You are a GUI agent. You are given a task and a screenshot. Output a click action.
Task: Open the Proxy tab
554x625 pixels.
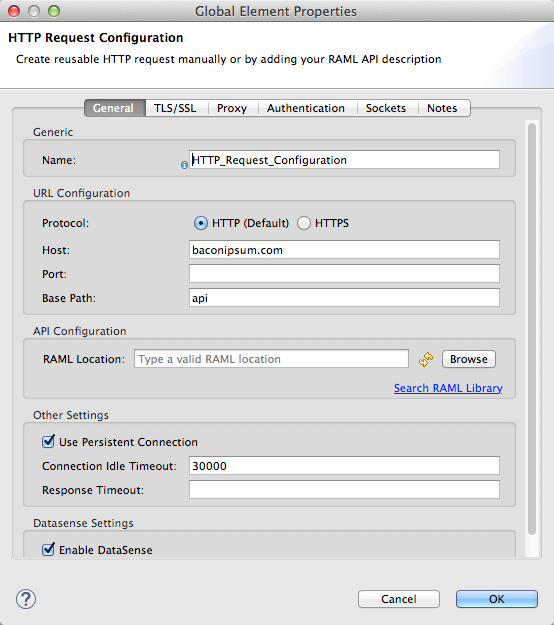232,108
